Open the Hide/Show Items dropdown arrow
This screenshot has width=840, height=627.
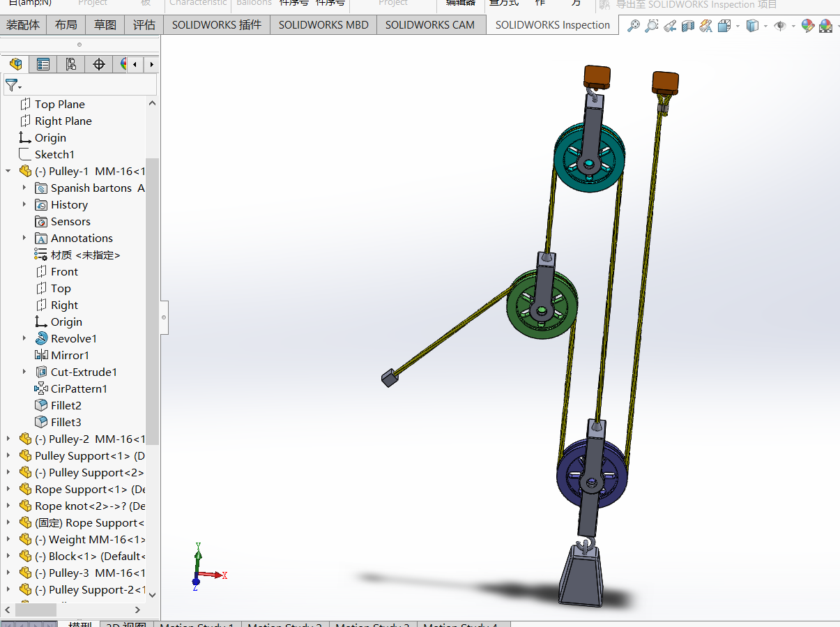[x=793, y=26]
